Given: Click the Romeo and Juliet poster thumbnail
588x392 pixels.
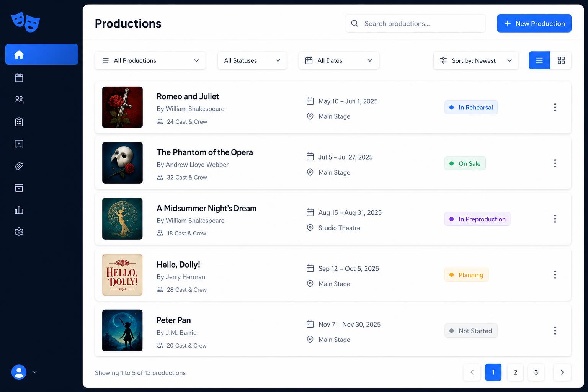Looking at the screenshot, I should pyautogui.click(x=122, y=107).
